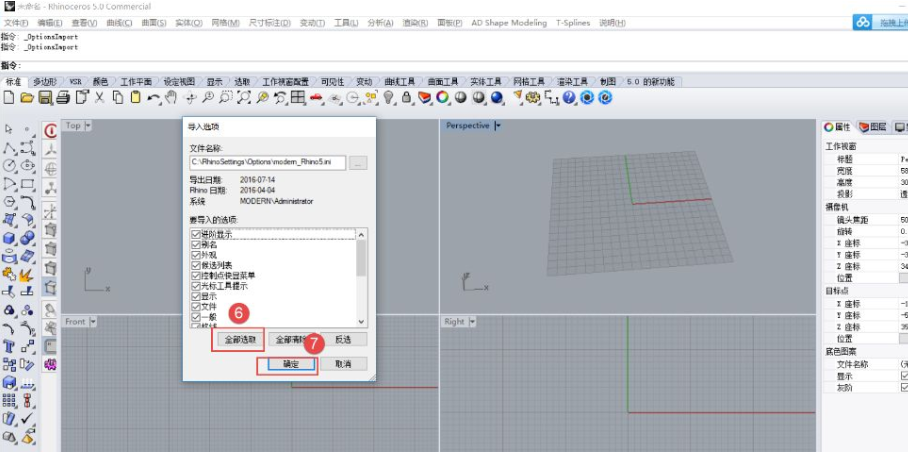Click the file name path input field
910x452 pixels.
click(268, 163)
